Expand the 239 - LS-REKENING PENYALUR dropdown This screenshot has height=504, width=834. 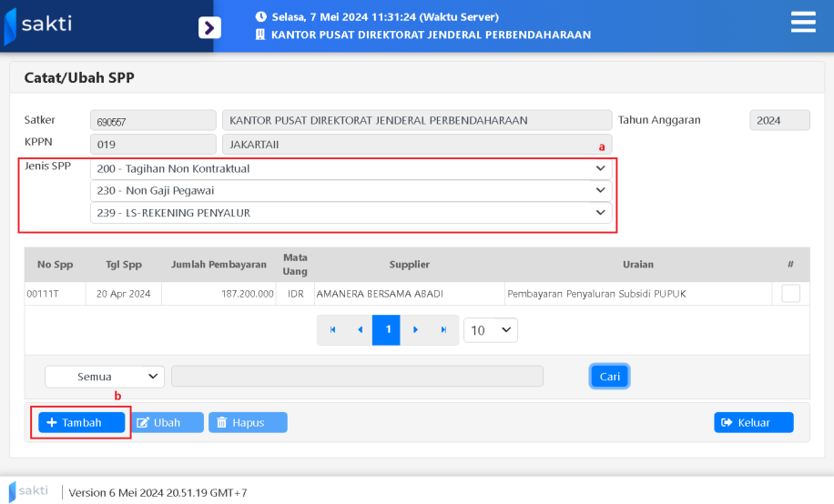[x=351, y=213]
